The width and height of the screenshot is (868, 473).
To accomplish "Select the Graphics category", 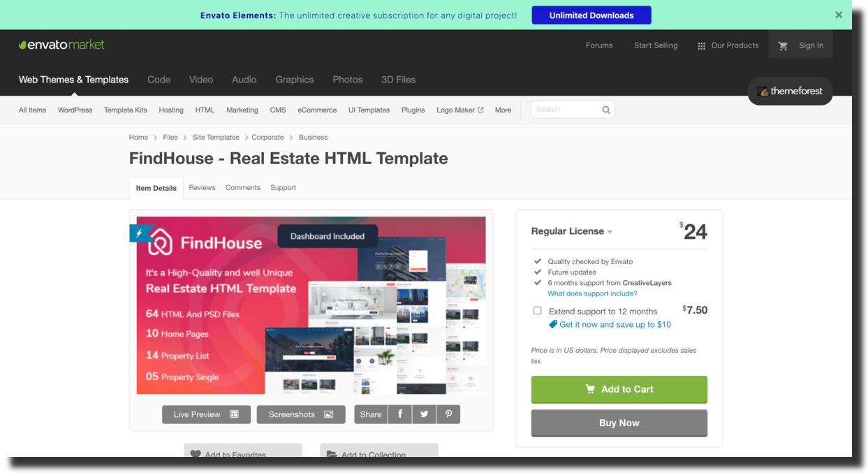I will tap(295, 80).
